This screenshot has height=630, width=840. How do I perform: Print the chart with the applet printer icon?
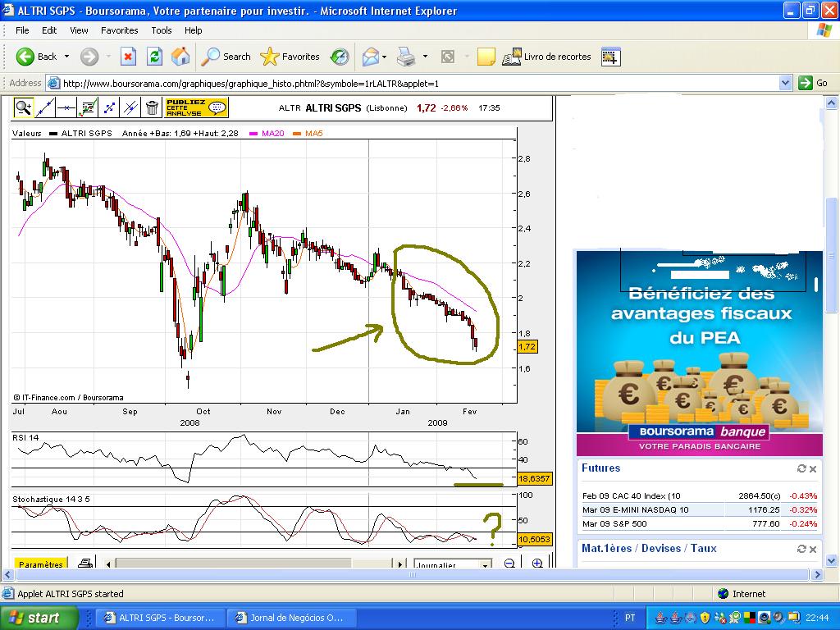[x=85, y=563]
